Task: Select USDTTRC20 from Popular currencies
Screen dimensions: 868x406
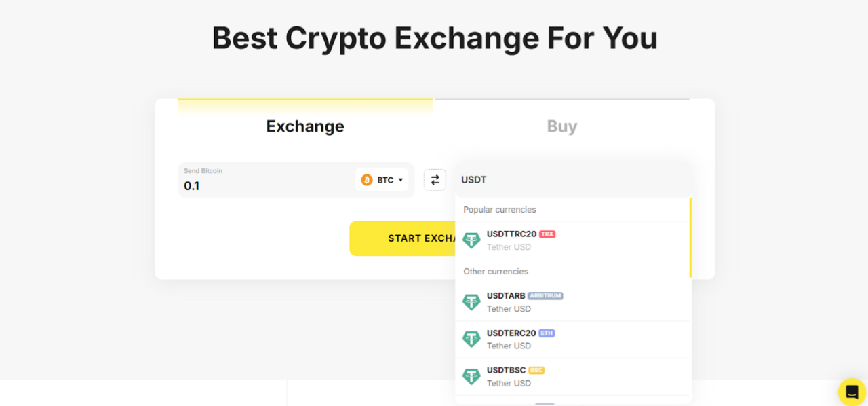Action: pos(511,234)
